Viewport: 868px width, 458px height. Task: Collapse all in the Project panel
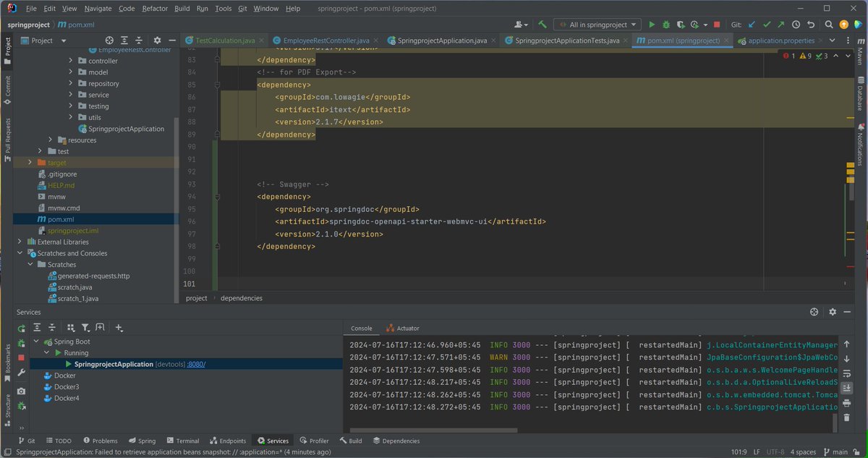click(137, 41)
